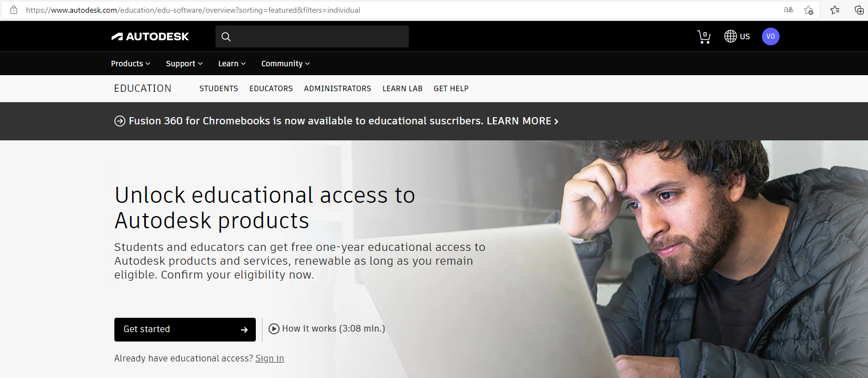Click the globe region icon
Viewport: 868px width, 378px height.
[x=730, y=36]
